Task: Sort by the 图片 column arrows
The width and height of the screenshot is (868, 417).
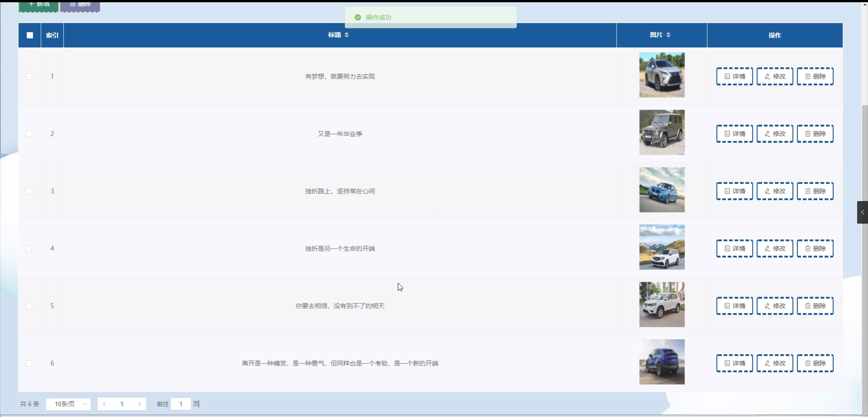Action: click(668, 35)
